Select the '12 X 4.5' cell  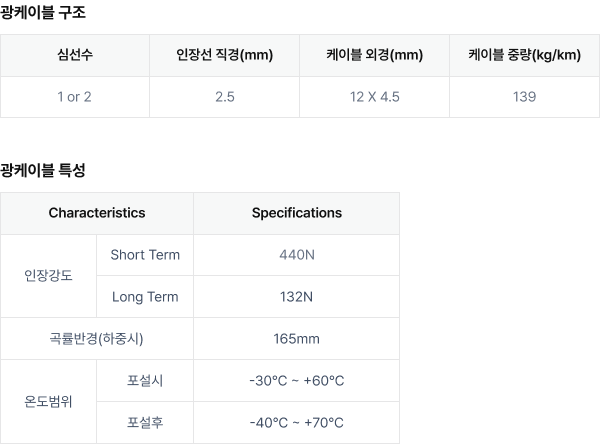[375, 97]
